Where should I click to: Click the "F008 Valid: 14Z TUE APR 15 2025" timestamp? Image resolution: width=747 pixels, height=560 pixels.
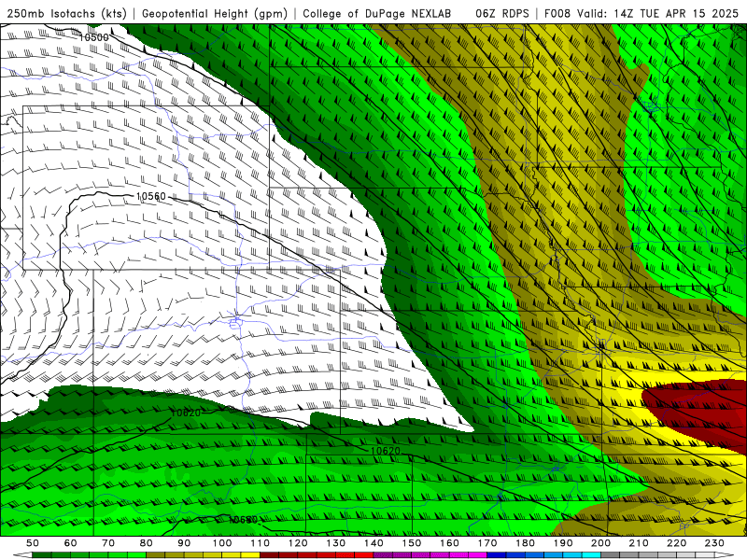(641, 14)
